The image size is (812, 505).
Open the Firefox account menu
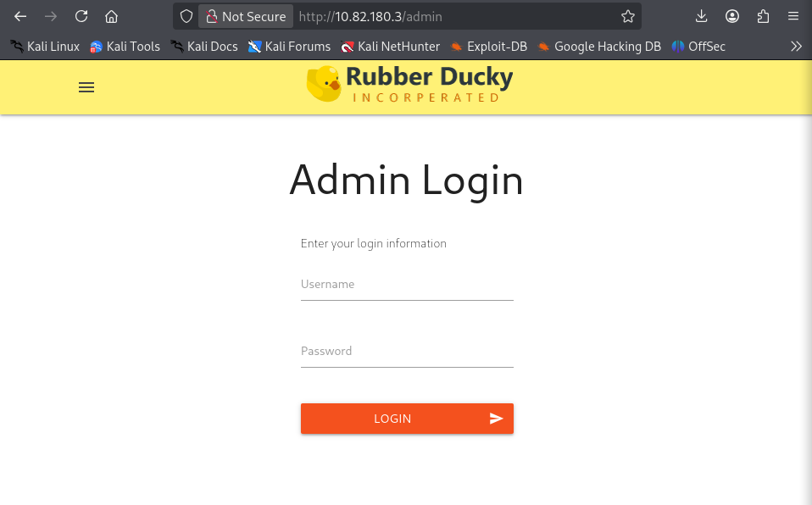pos(731,17)
